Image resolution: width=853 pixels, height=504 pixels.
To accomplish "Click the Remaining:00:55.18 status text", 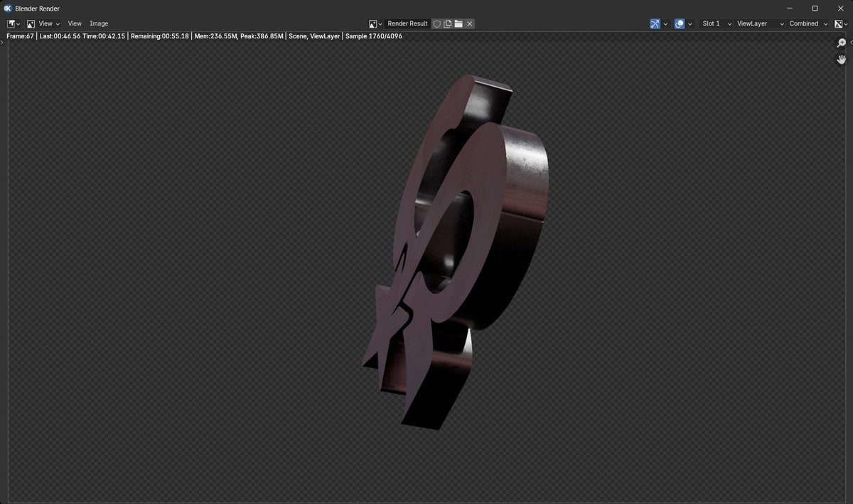I will click(160, 36).
